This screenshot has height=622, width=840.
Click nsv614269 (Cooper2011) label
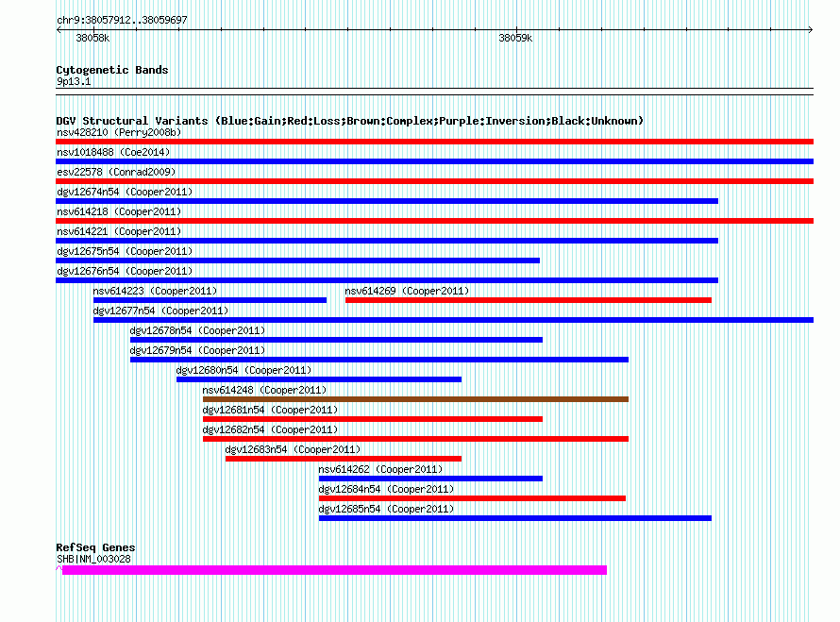(407, 291)
